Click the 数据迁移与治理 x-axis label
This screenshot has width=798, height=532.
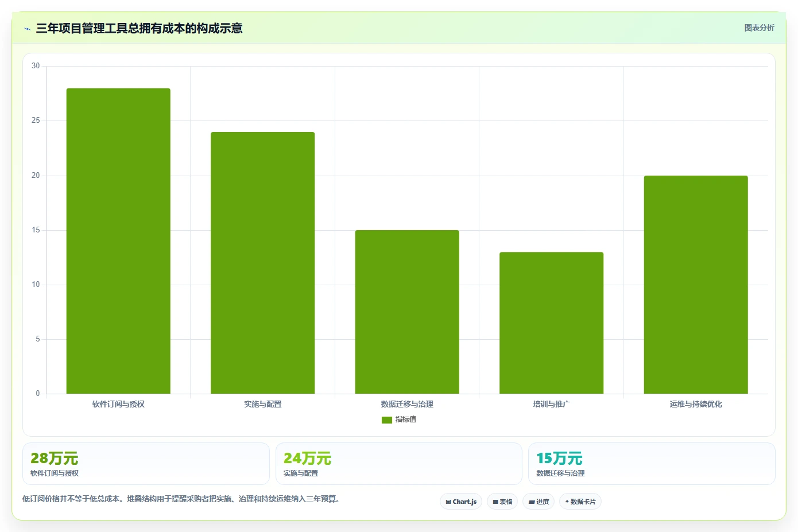[407, 404]
